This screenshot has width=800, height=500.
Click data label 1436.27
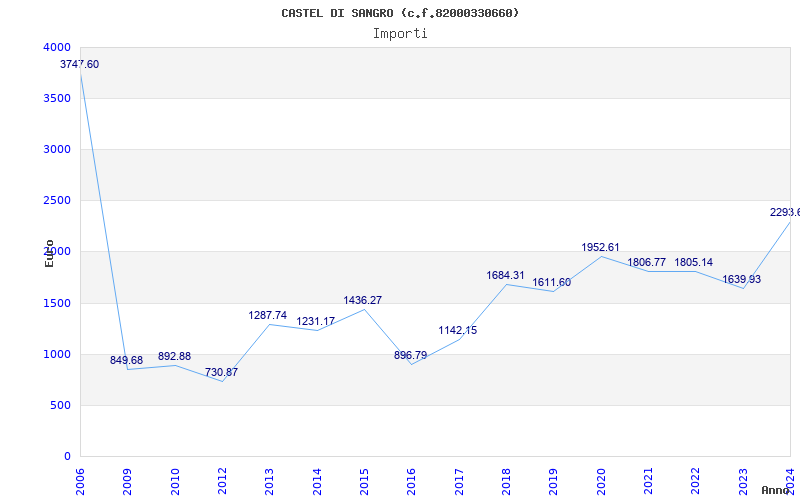(363, 300)
